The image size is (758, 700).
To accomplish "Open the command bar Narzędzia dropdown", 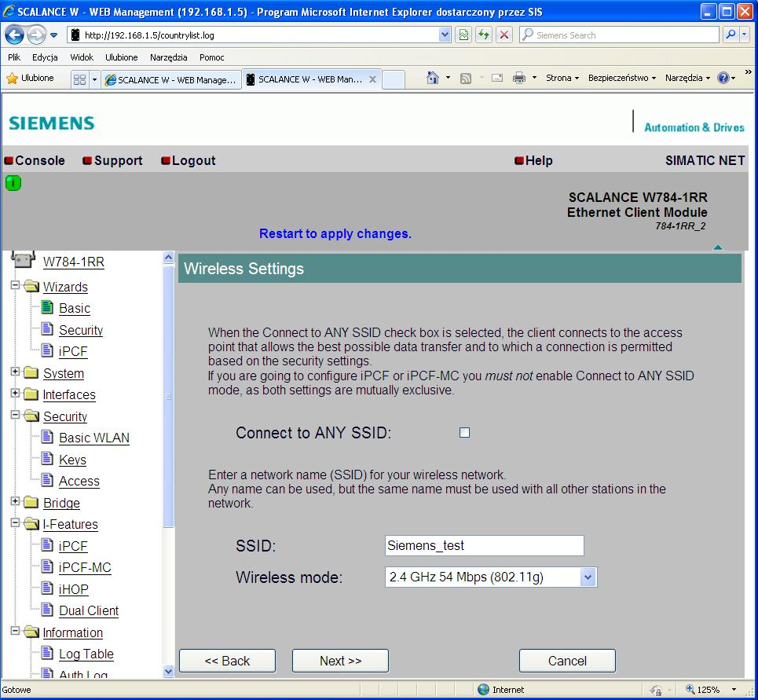I will click(687, 78).
